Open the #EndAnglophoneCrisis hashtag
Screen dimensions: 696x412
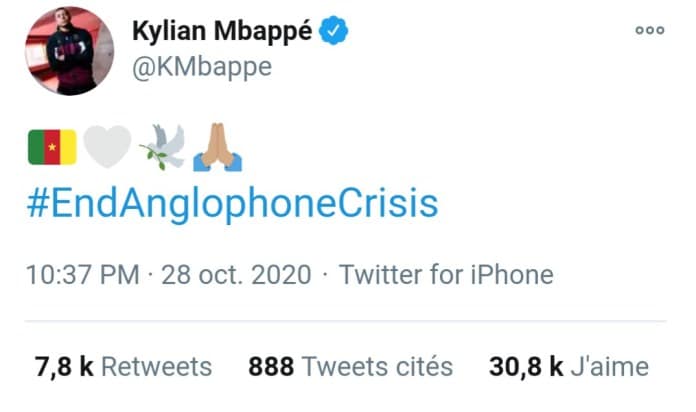232,202
